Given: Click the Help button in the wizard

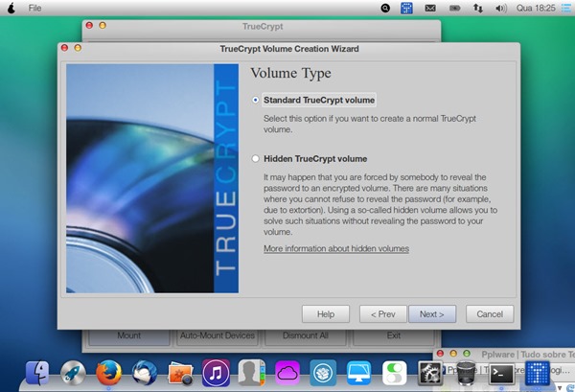Looking at the screenshot, I should (326, 314).
